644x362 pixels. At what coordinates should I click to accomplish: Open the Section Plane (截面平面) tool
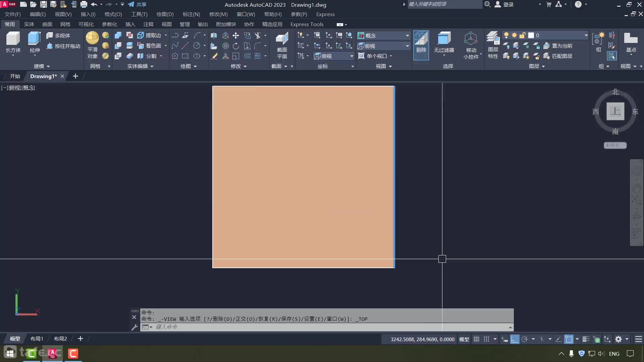point(282,45)
